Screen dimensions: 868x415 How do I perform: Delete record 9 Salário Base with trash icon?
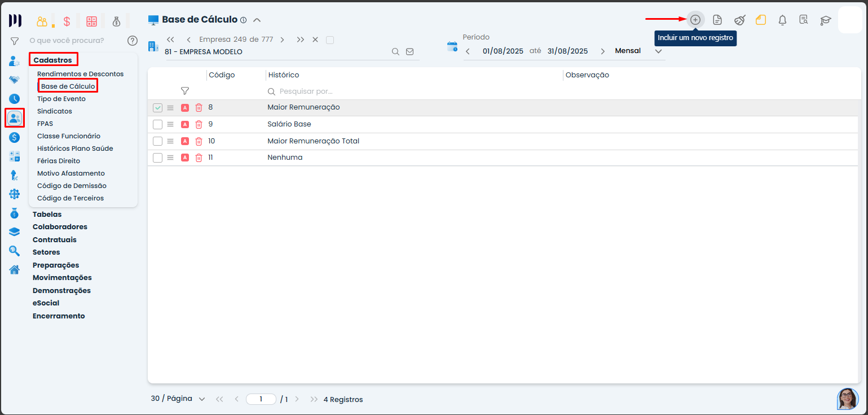pyautogui.click(x=199, y=124)
